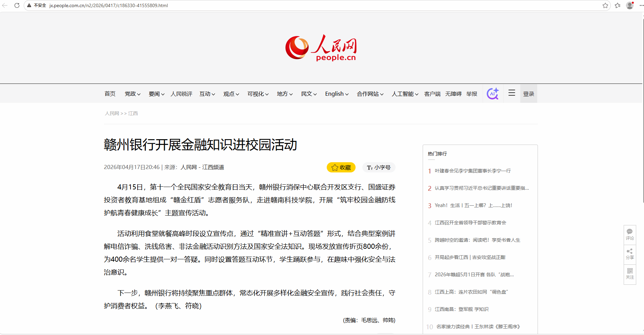Click the 登录 login button
This screenshot has width=644, height=335.
528,94
